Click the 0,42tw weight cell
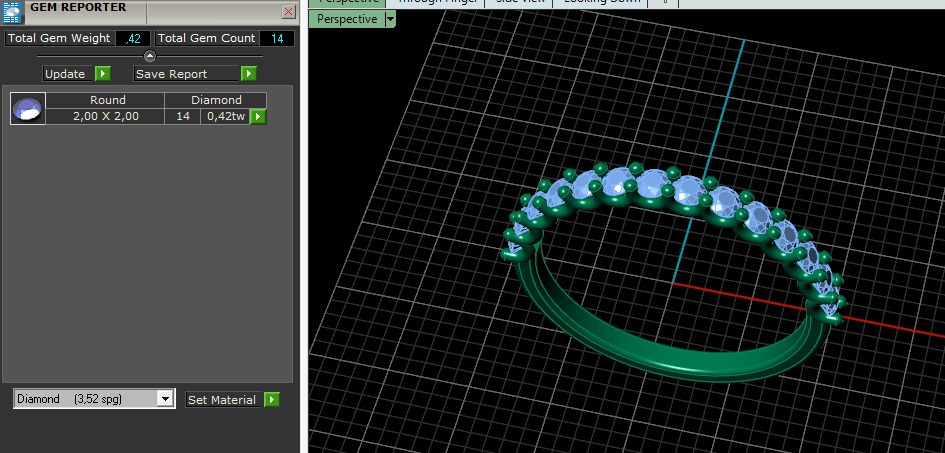The width and height of the screenshot is (945, 453). (225, 116)
